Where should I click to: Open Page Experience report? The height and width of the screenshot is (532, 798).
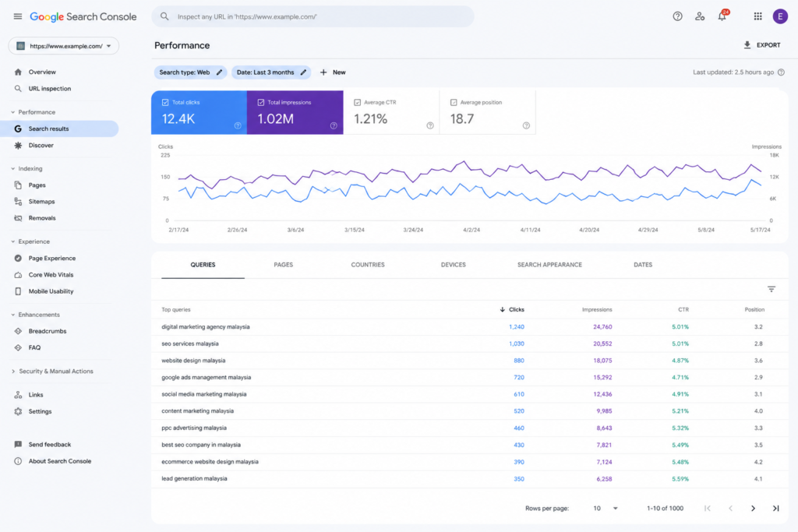pos(52,259)
